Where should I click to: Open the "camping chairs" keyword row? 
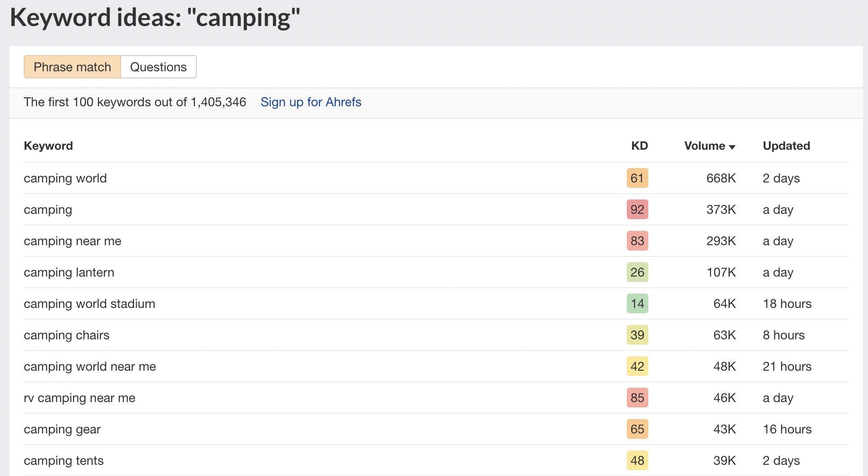(x=66, y=335)
